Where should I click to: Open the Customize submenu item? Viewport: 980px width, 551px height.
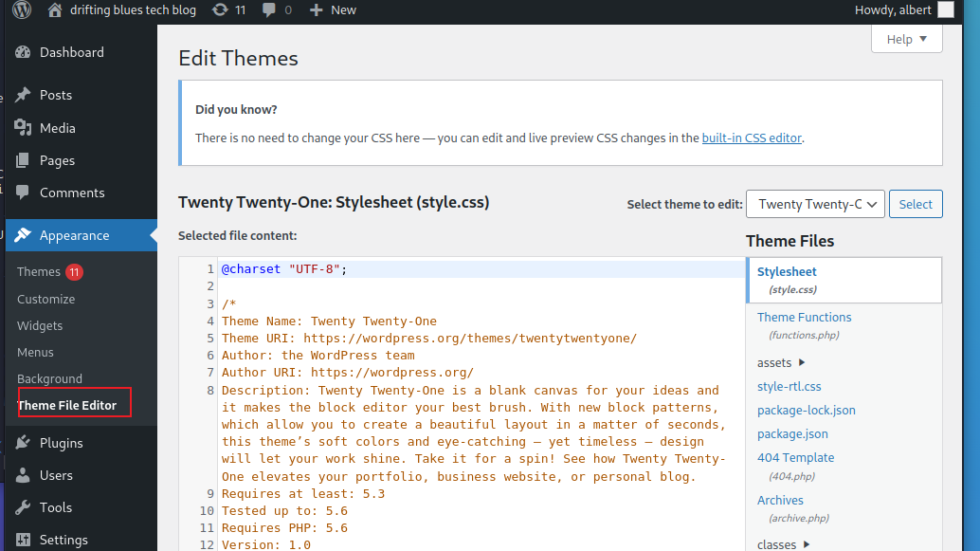coord(45,299)
